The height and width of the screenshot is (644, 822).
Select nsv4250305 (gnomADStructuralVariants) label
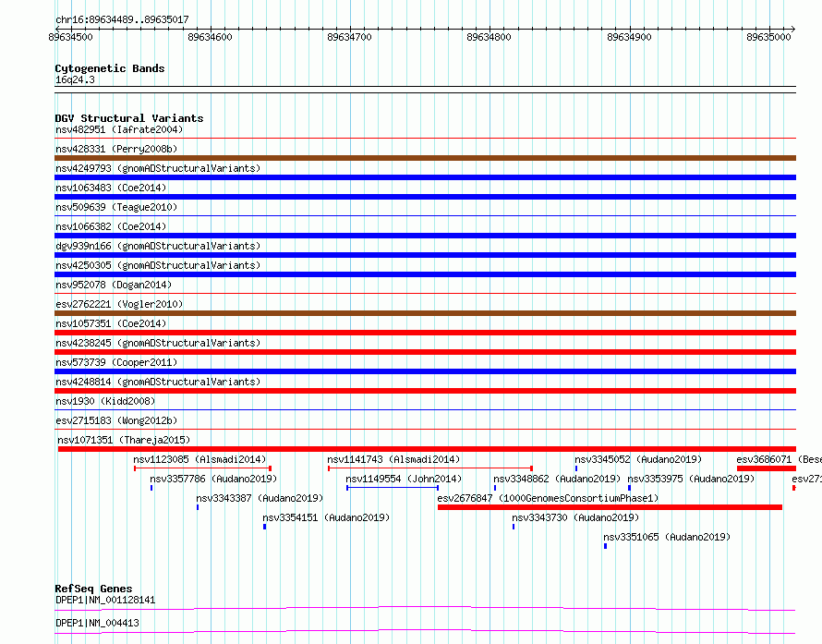(158, 265)
